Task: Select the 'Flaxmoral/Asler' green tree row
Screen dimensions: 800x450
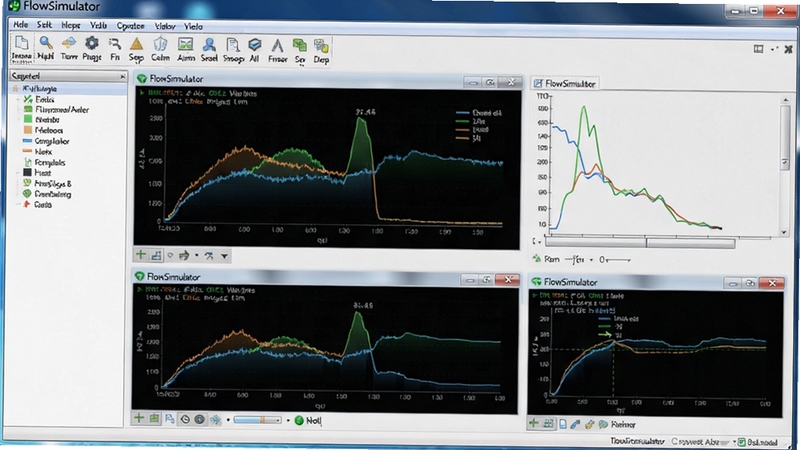Action: 56,109
